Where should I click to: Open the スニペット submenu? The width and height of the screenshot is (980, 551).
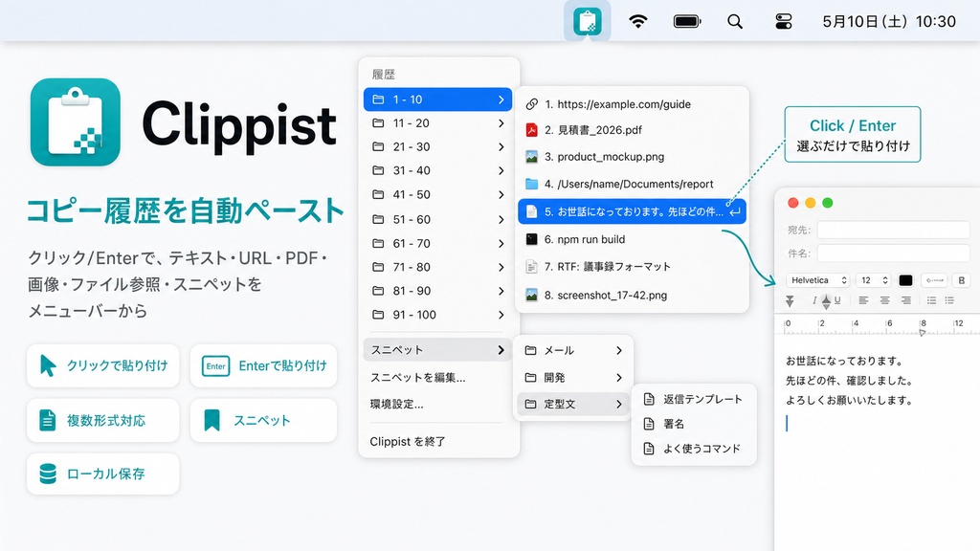click(x=437, y=350)
